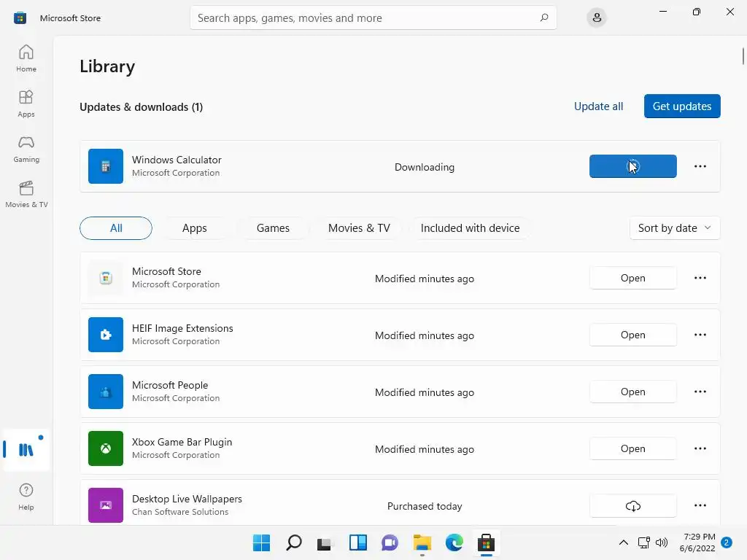
Task: Click the Get updates button
Action: tap(682, 106)
